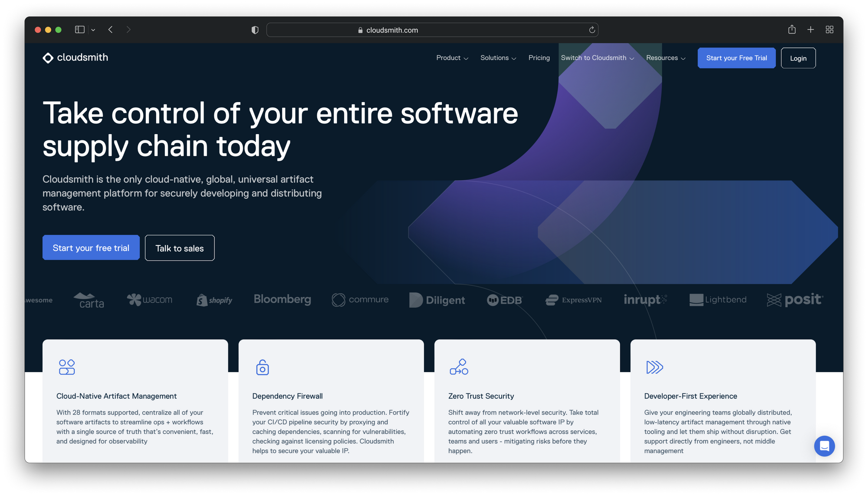Screen dimensions: 868x496
Task: Go back with the browser back arrow
Action: 111,30
